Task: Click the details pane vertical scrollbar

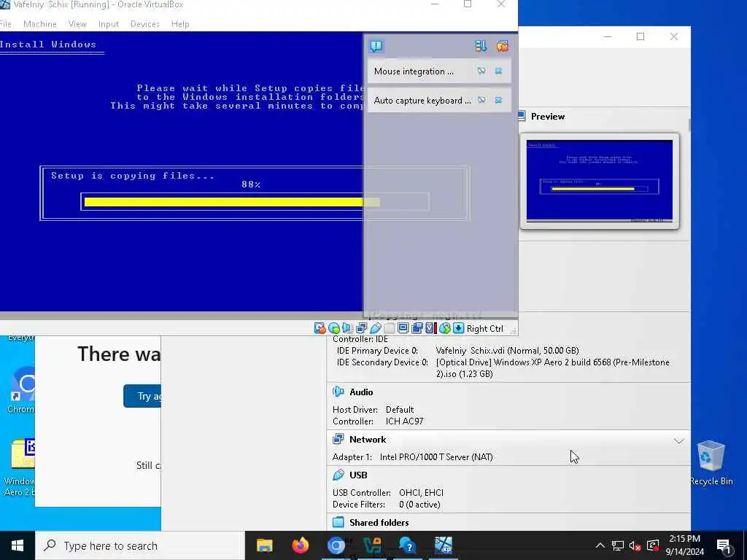Action: pyautogui.click(x=689, y=125)
